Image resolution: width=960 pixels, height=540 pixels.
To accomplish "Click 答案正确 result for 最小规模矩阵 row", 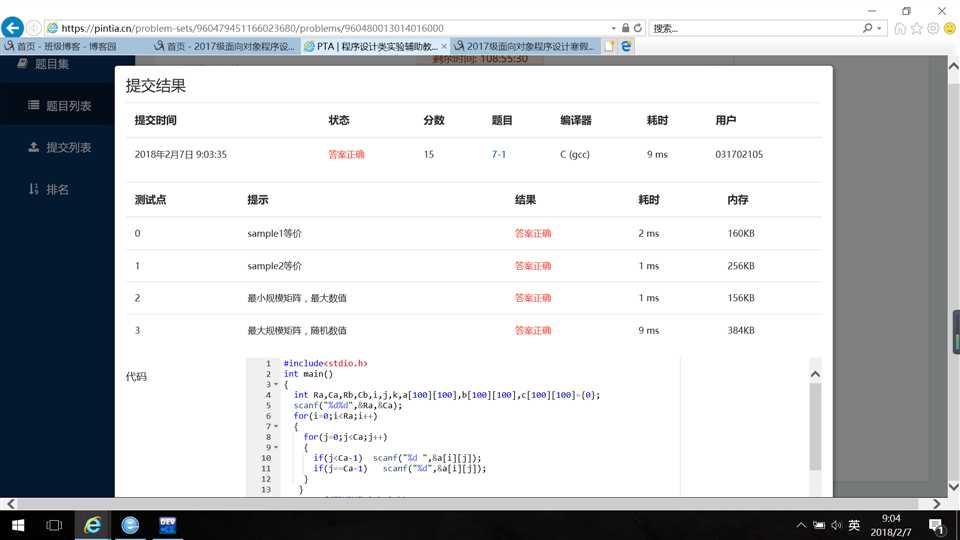I will click(533, 298).
